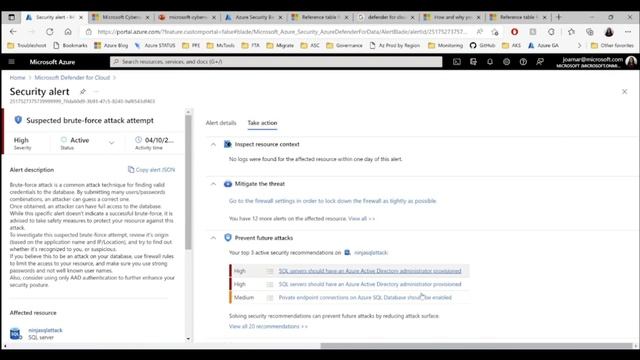The width and height of the screenshot is (640, 360).
Task: Click the horizontal scrollbar at the bottom
Action: [x=476, y=346]
